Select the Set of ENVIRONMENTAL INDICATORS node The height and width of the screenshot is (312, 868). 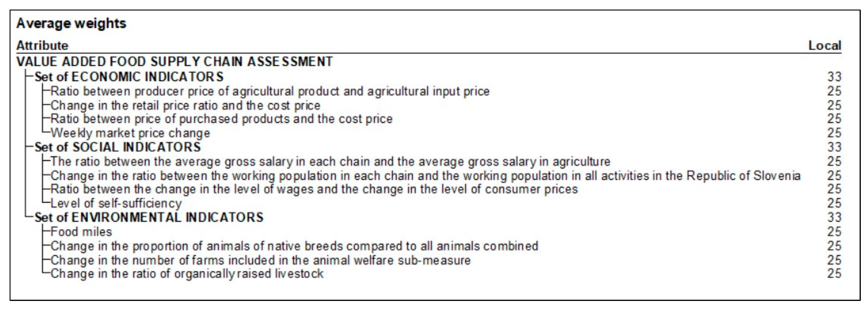tap(149, 217)
